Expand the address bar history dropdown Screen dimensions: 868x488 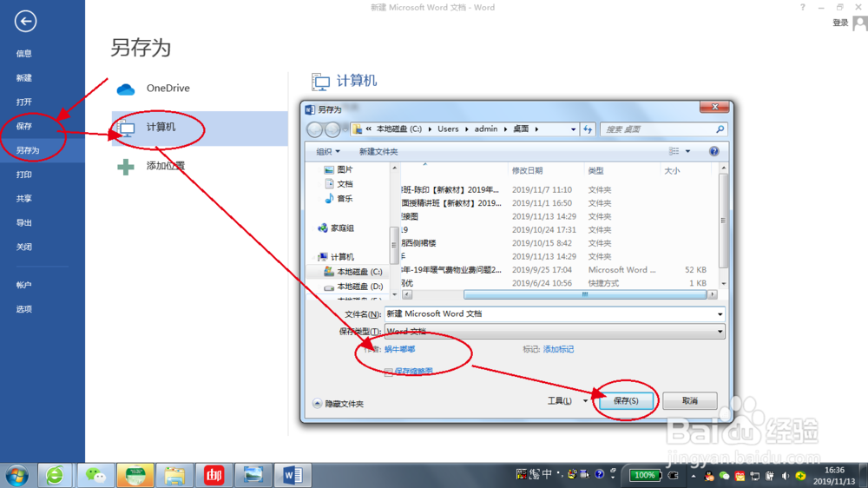pos(573,129)
